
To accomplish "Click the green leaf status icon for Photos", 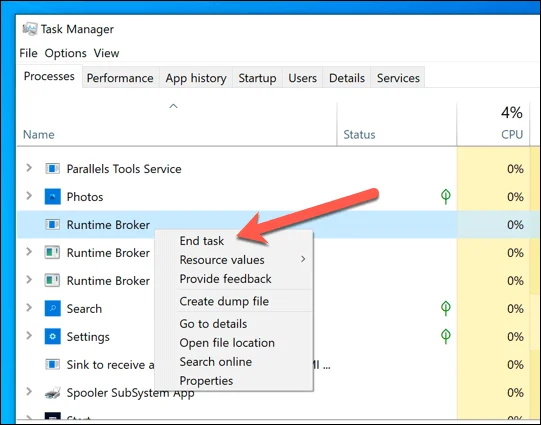I will pos(445,197).
